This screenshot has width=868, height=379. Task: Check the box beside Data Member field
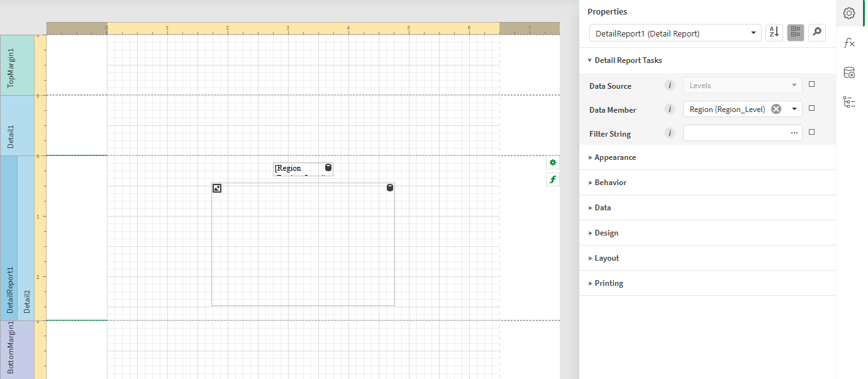[x=811, y=107]
